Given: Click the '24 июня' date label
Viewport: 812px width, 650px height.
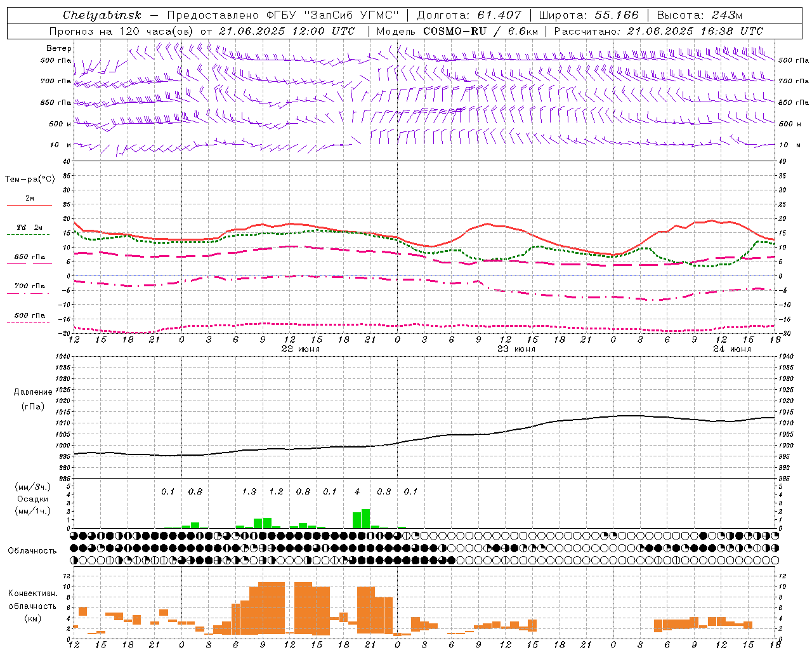Looking at the screenshot, I should click(732, 349).
